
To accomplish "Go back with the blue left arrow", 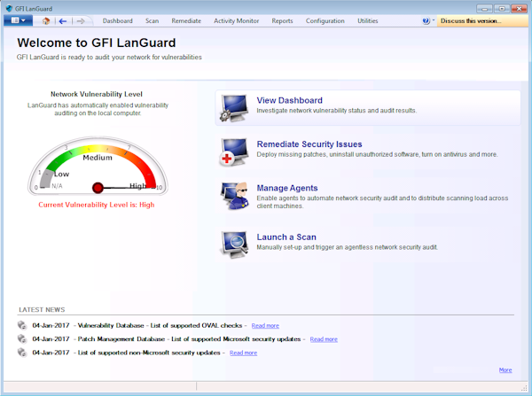I will [x=62, y=21].
